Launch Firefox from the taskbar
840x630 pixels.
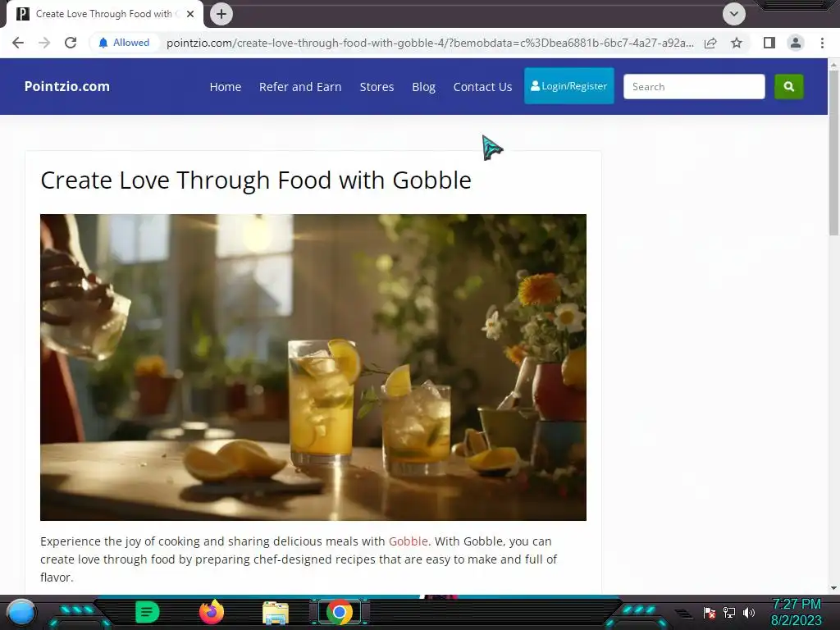[212, 612]
